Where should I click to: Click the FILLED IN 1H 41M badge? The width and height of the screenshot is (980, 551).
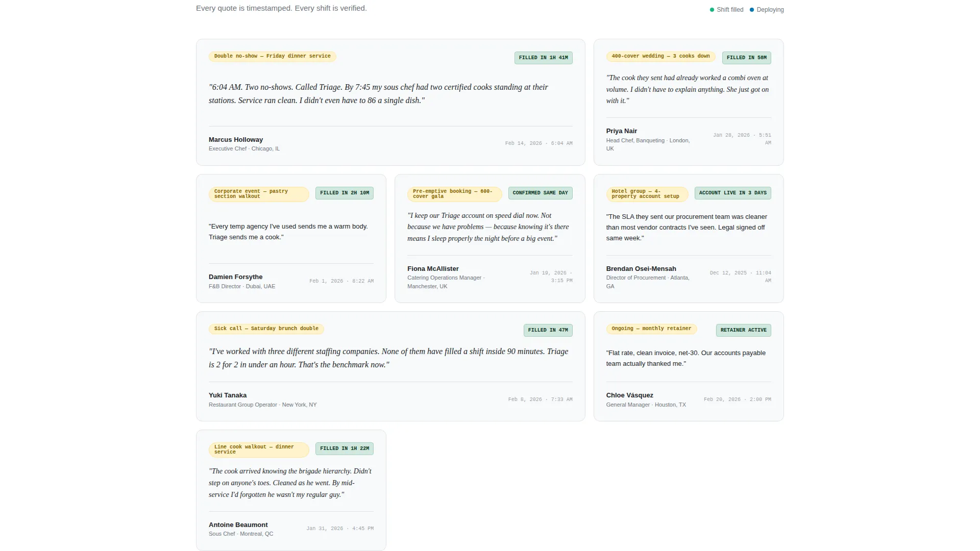(x=543, y=58)
